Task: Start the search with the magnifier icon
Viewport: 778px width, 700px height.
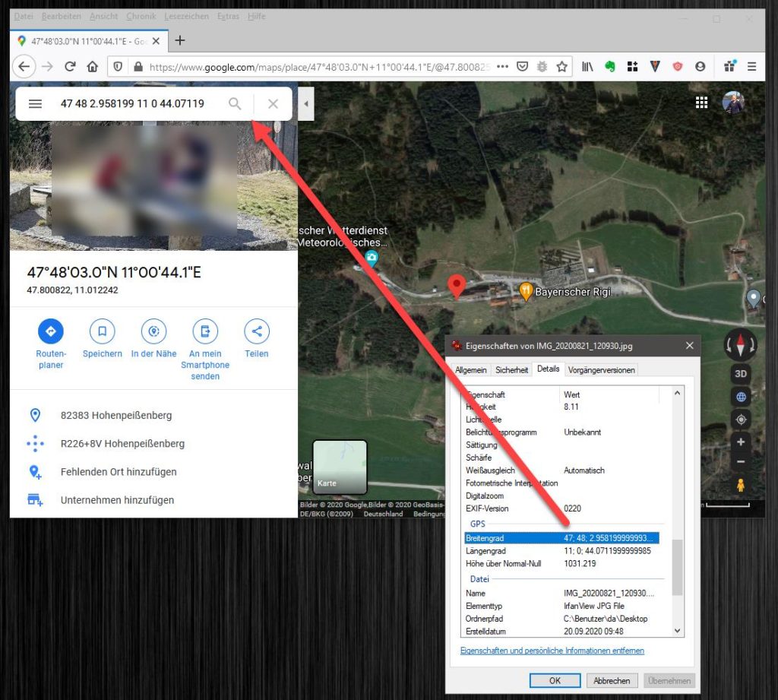Action: point(235,103)
